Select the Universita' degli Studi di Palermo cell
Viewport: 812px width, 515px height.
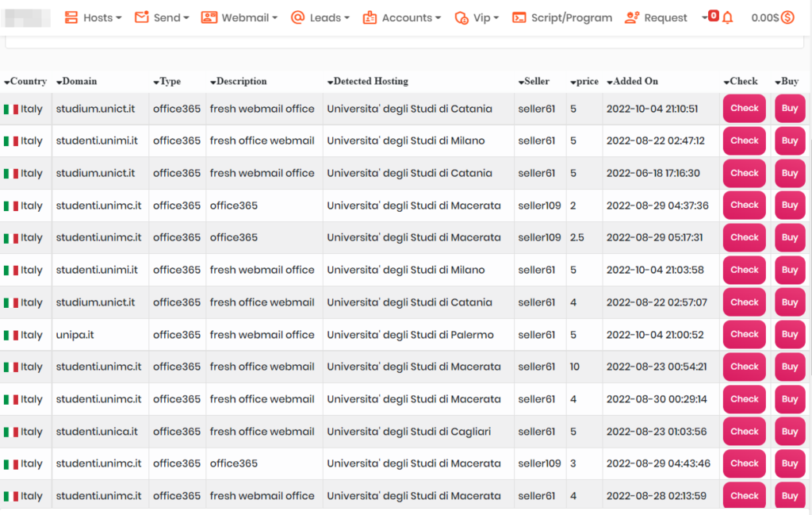[410, 335]
